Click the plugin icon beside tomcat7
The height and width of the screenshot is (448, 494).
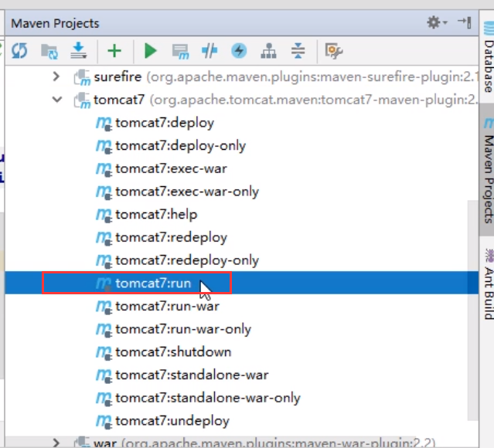[x=82, y=100]
